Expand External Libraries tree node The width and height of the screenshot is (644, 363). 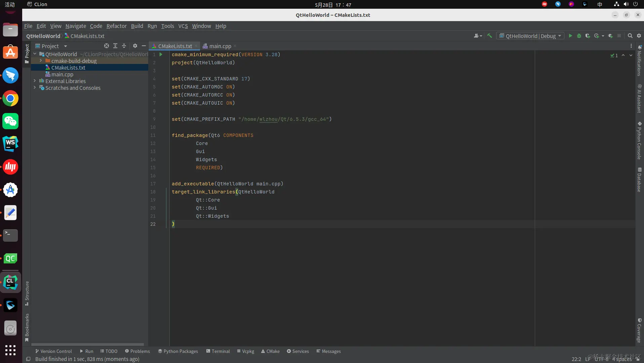pyautogui.click(x=35, y=81)
